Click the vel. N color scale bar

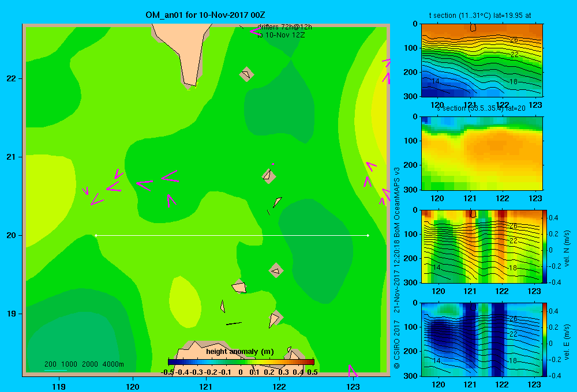click(545, 246)
